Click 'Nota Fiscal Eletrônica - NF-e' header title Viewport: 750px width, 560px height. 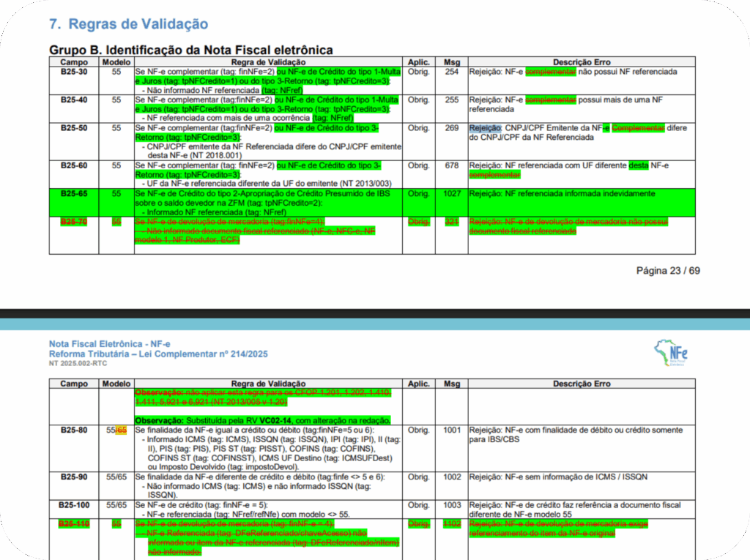click(x=109, y=344)
